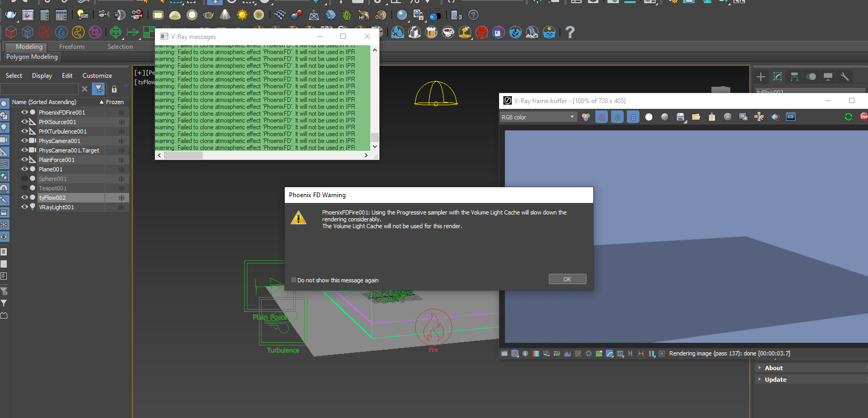Open the Hierarchy command panel tab

[794, 77]
